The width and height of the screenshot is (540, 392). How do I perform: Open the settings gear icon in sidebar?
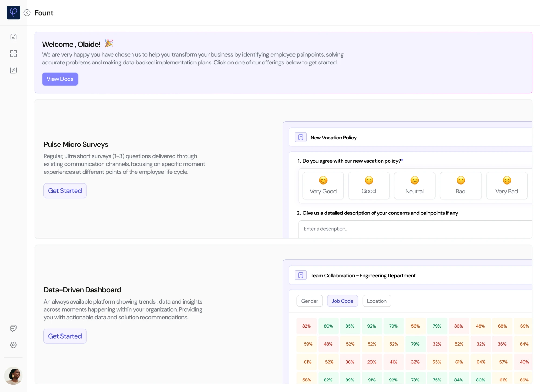coord(13,345)
